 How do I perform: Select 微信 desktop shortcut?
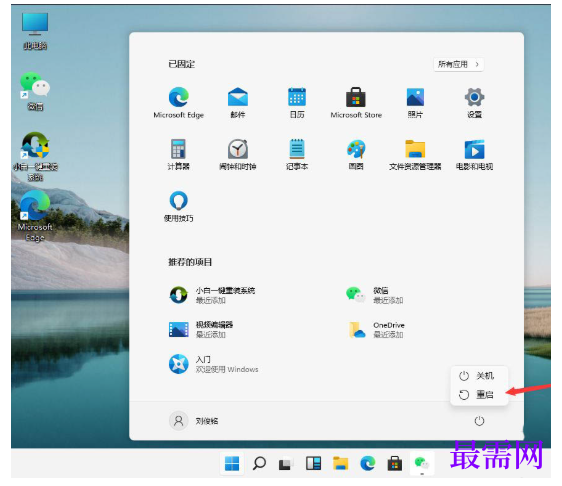pyautogui.click(x=35, y=91)
